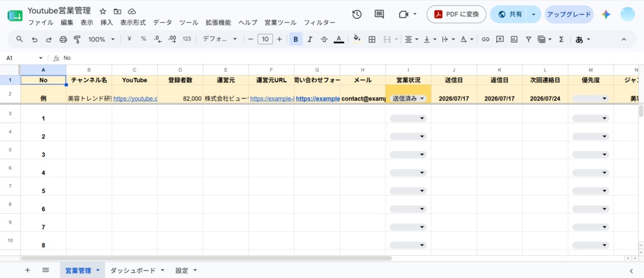
Task: Open text wrapping options
Action: (x=448, y=40)
